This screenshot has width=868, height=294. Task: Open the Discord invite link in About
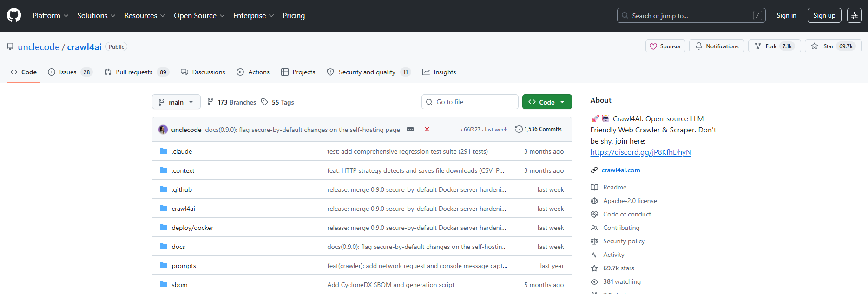(641, 152)
